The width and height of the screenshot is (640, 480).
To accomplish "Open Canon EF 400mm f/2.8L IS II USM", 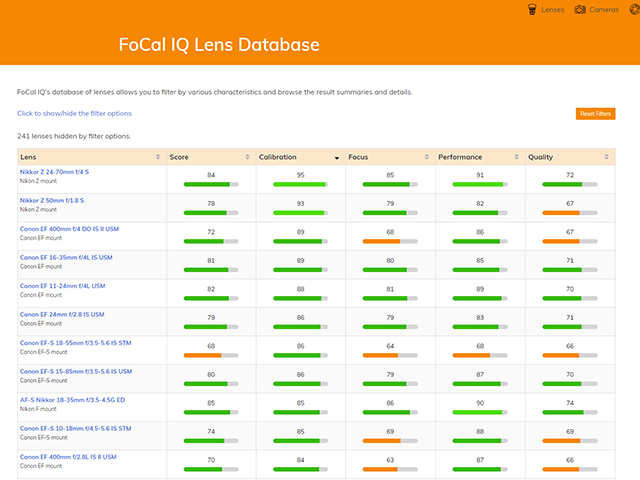I will coord(68,457).
